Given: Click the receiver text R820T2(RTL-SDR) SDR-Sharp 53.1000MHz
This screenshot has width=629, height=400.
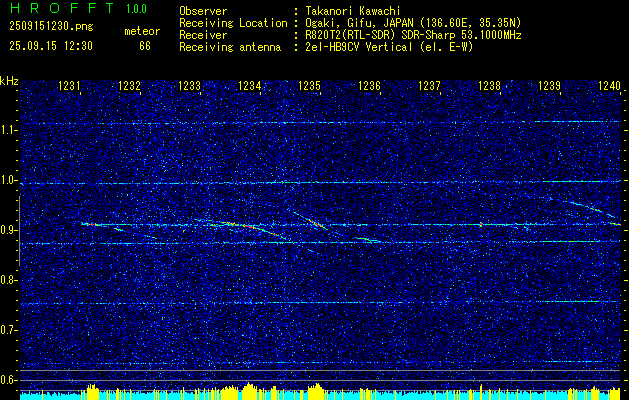Looking at the screenshot, I should coord(413,35).
